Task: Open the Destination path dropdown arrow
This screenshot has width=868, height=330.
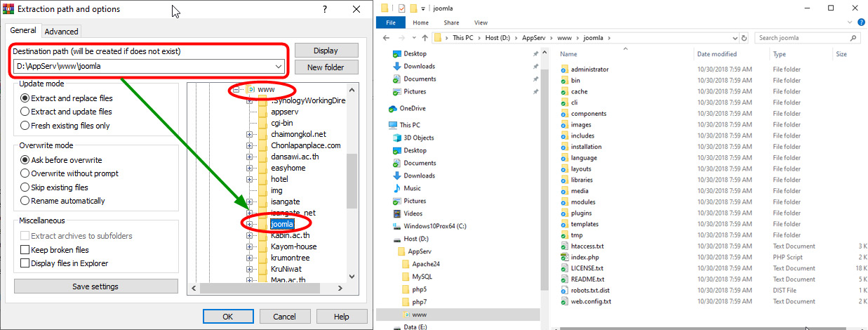Action: [279, 67]
